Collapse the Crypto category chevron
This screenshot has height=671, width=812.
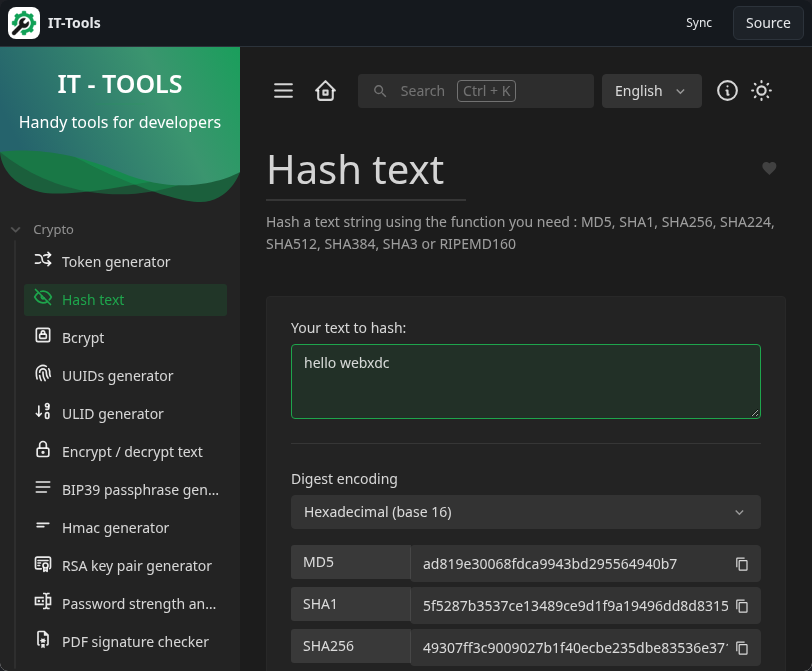coord(16,229)
